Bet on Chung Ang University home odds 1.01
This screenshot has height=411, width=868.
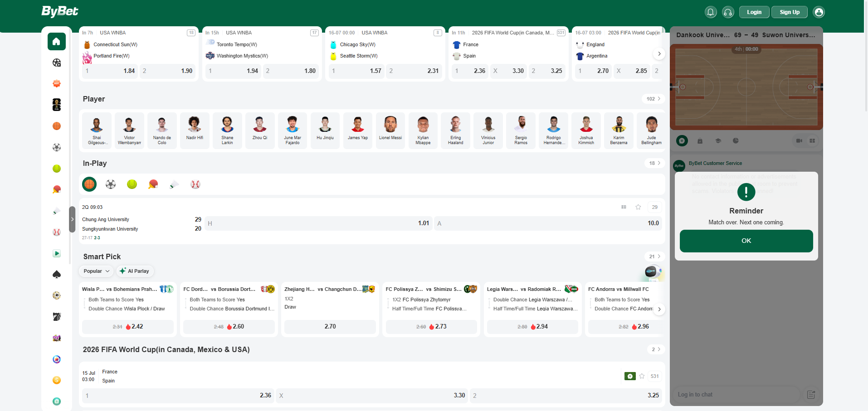[x=318, y=223]
